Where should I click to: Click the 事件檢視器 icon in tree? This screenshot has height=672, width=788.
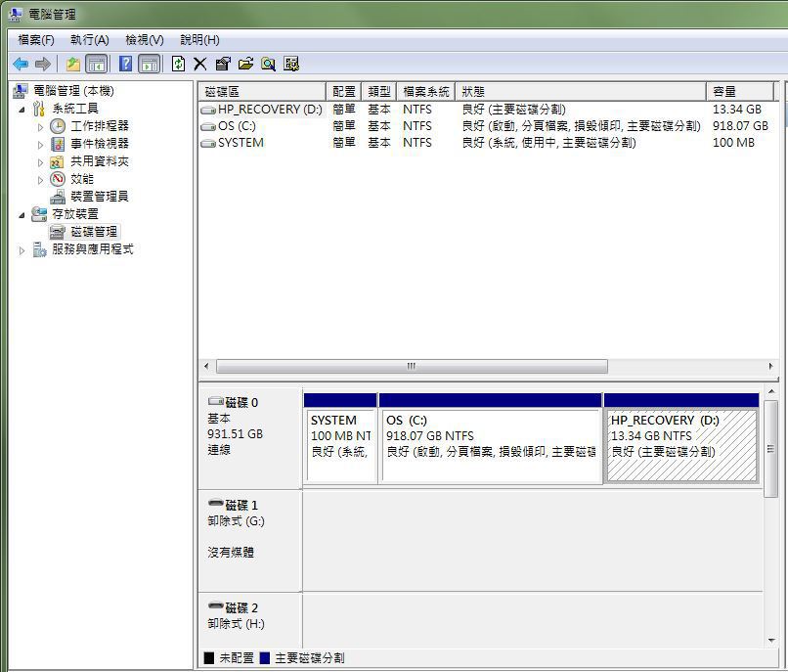[58, 144]
